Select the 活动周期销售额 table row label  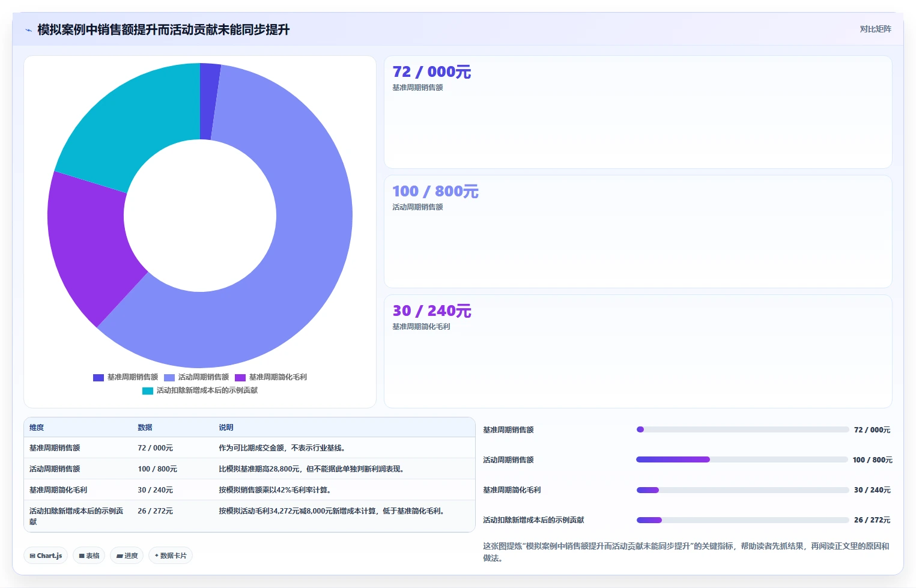(55, 469)
